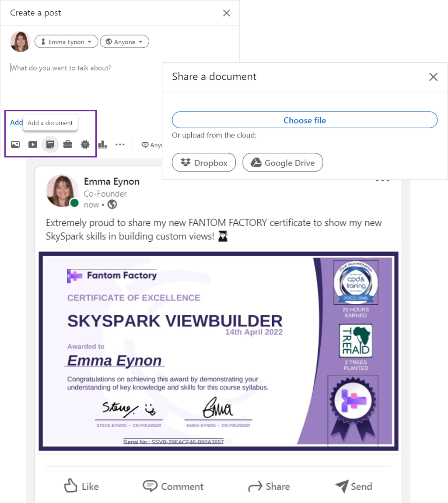Image resolution: width=448 pixels, height=503 pixels.
Task: Open the post's three-dot options menu
Action: (x=382, y=180)
